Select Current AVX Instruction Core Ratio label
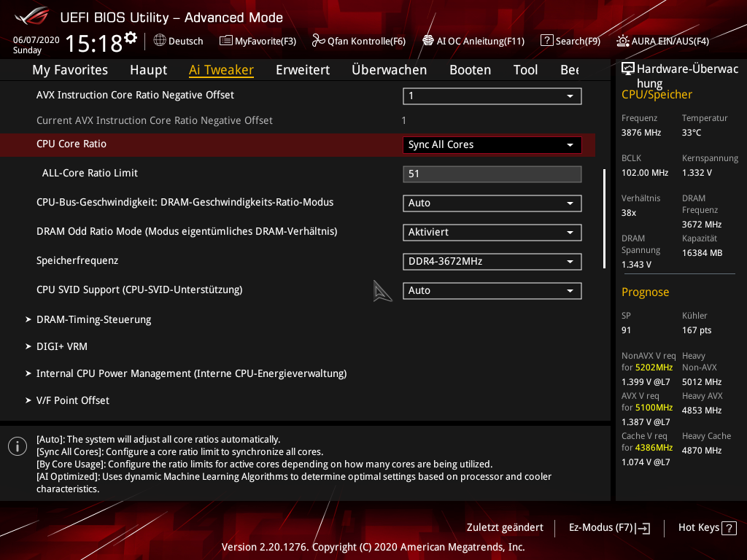Viewport: 747px width, 560px height. point(155,120)
